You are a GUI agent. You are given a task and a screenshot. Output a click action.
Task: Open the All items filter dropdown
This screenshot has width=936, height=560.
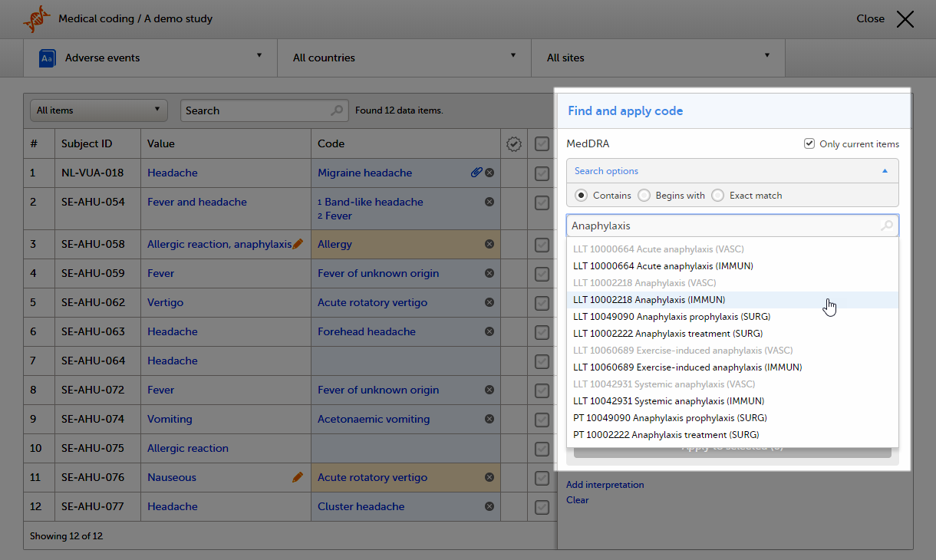click(99, 110)
